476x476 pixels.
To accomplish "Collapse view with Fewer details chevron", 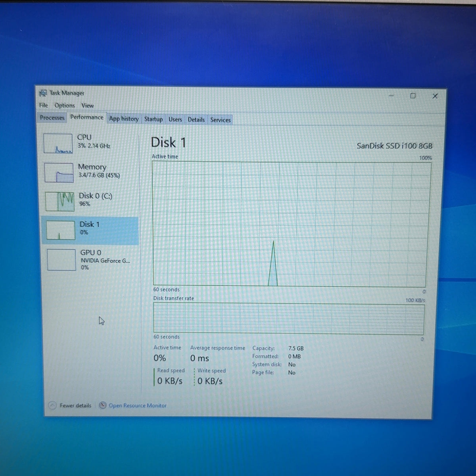I will point(52,405).
